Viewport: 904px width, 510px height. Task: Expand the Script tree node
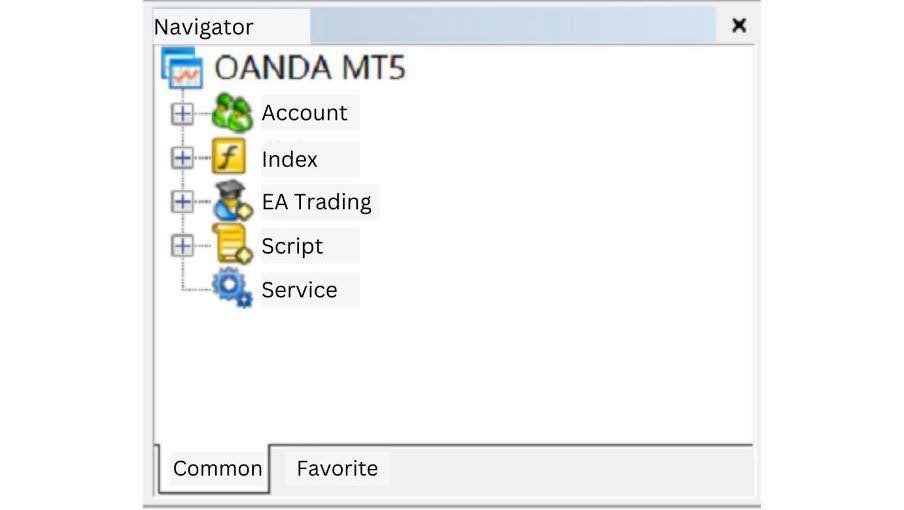(x=182, y=245)
